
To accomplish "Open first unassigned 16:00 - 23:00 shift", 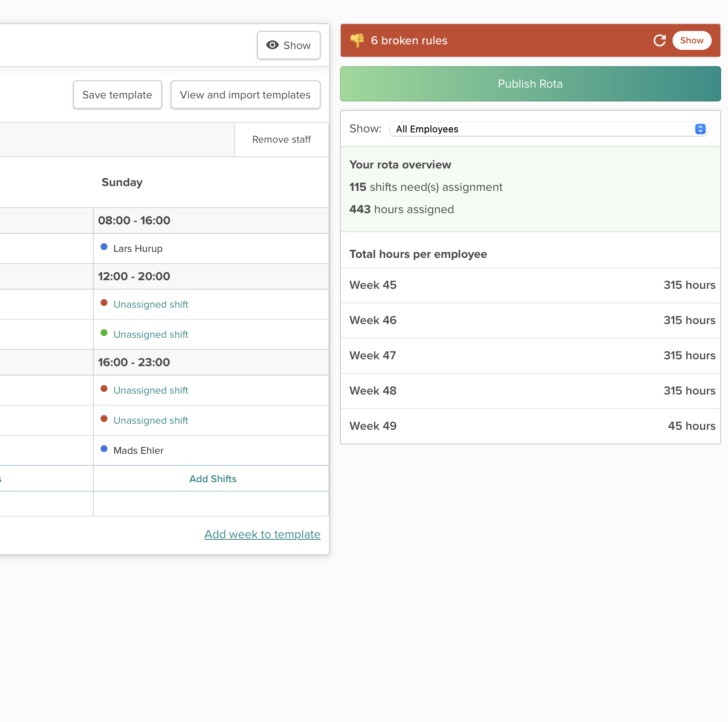I will coord(150,390).
